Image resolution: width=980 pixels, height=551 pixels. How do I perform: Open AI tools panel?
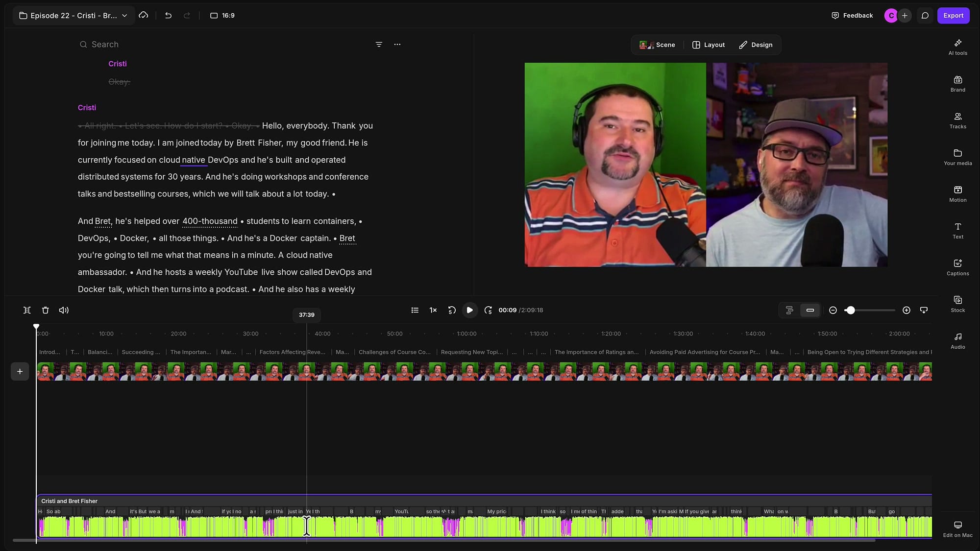click(x=957, y=47)
